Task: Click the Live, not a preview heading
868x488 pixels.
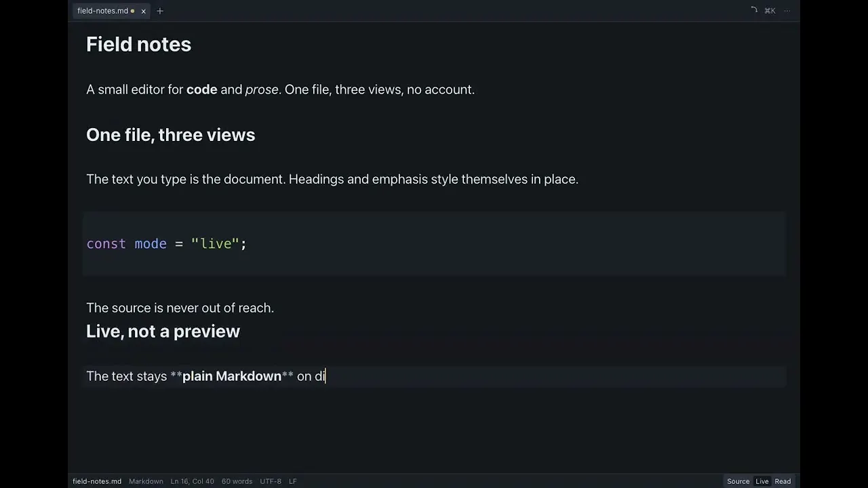Action: coord(163,331)
